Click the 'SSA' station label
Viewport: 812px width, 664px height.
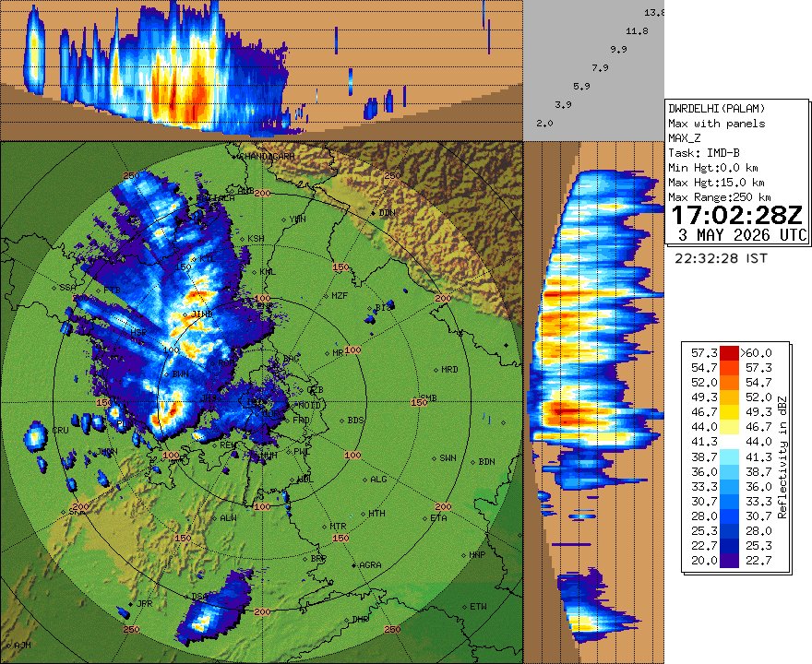pos(68,287)
